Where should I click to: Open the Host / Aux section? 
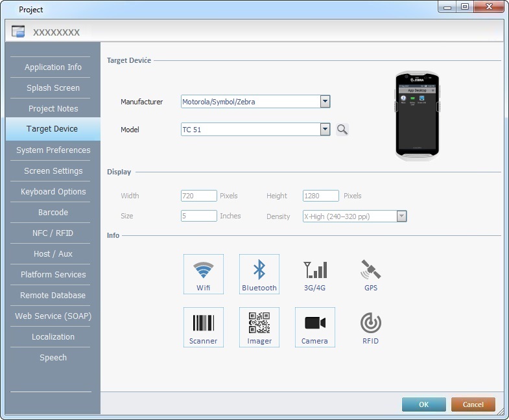tap(53, 254)
